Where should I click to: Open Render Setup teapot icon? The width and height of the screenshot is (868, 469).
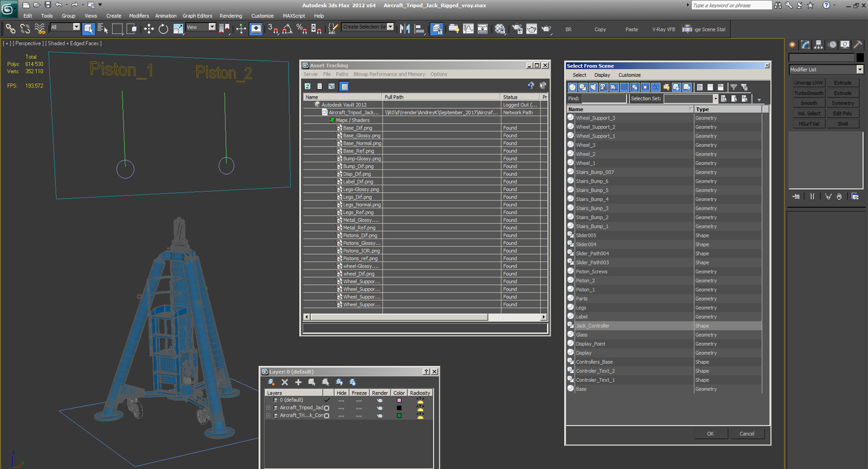517,29
